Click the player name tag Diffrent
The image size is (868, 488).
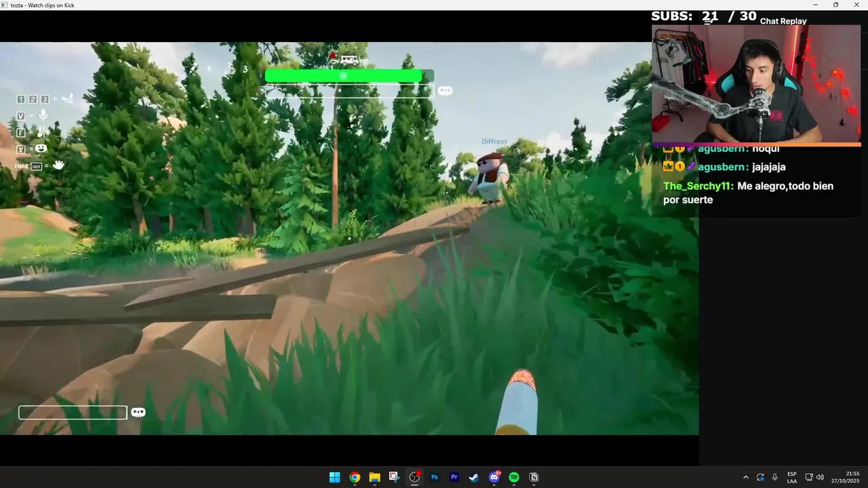click(494, 142)
